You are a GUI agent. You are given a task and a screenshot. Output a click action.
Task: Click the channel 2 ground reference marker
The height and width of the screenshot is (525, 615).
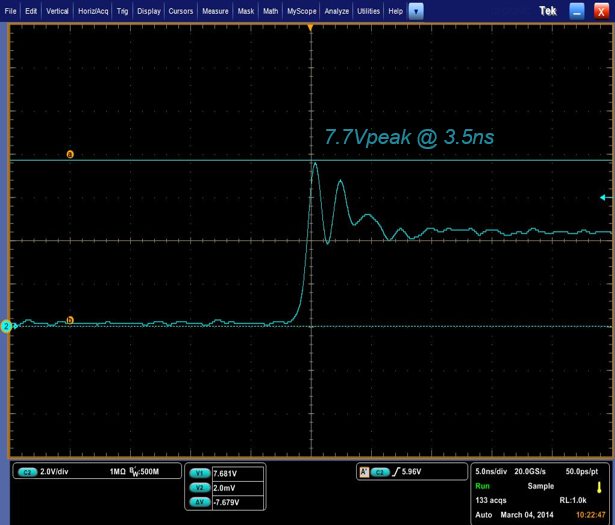tap(6, 326)
